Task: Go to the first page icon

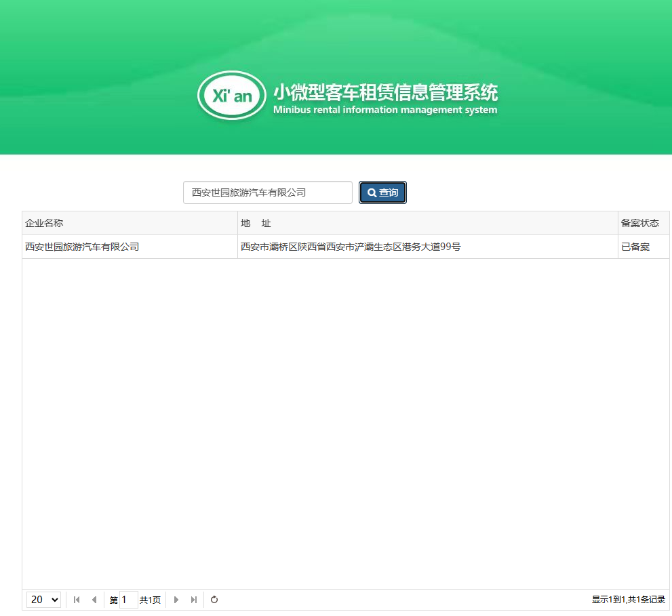Action: click(x=77, y=600)
